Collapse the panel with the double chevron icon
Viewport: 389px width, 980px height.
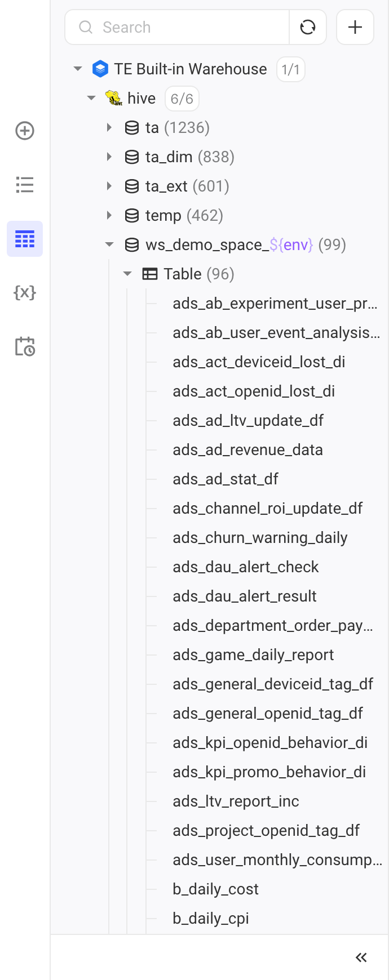pyautogui.click(x=361, y=957)
